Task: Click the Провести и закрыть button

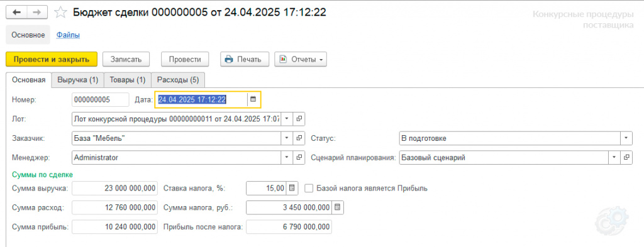Action: point(52,59)
